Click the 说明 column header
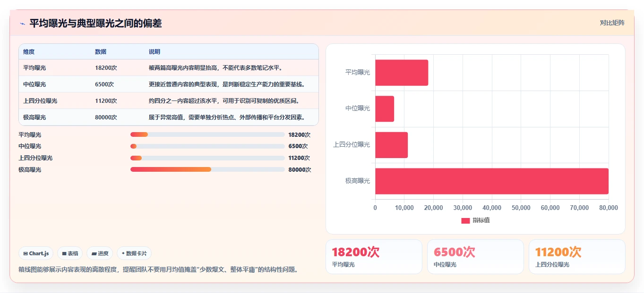 tap(155, 52)
